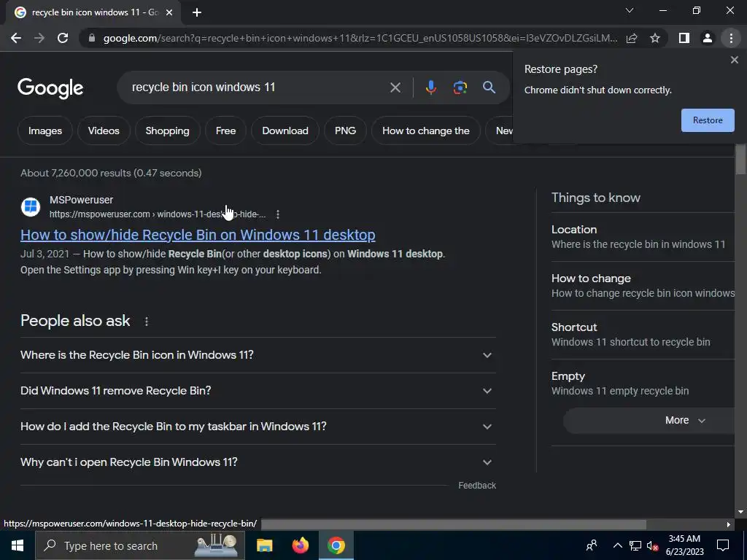Expand Why can't i open Recycle Bin
The height and width of the screenshot is (560, 747).
coord(258,462)
